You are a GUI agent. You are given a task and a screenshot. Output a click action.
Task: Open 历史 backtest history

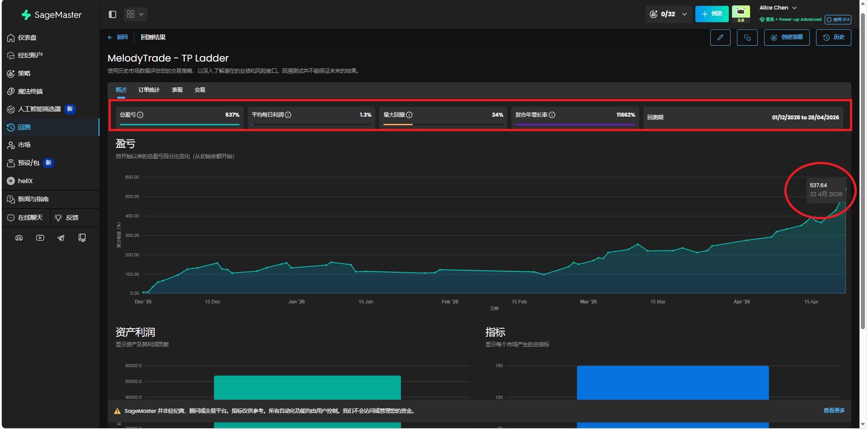point(834,38)
